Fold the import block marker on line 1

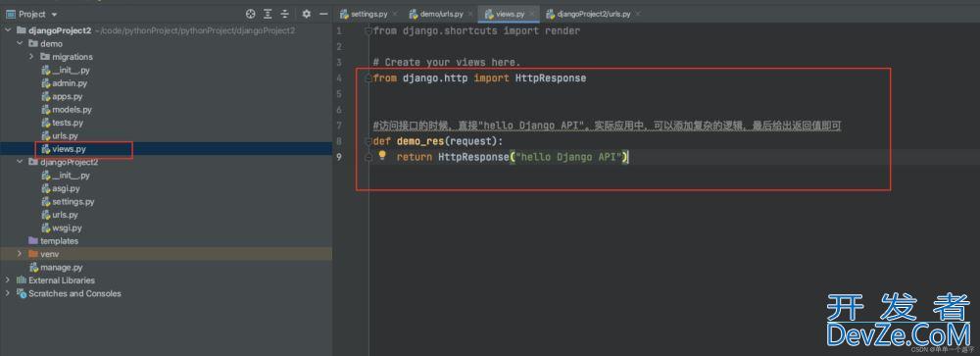pos(368,30)
